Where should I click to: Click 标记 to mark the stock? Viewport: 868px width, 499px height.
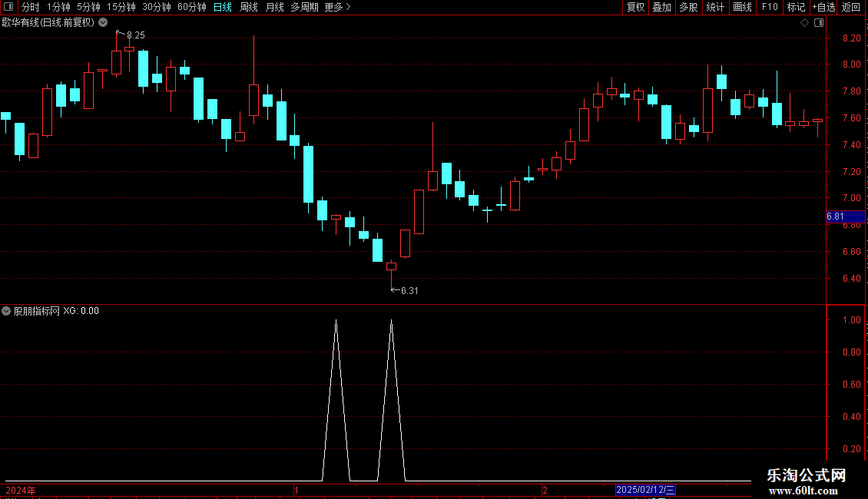(796, 7)
